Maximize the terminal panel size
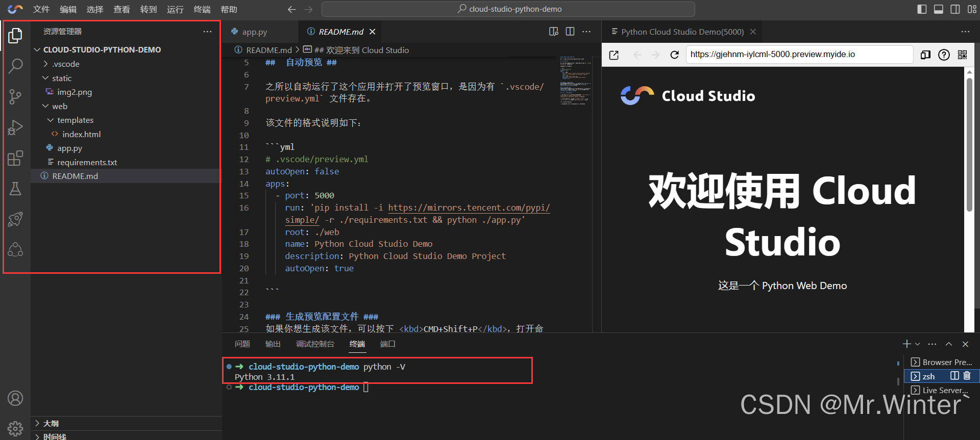 tap(949, 344)
